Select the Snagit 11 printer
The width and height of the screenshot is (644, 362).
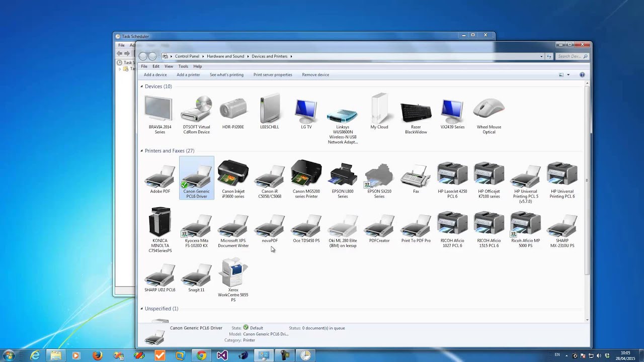(x=196, y=275)
